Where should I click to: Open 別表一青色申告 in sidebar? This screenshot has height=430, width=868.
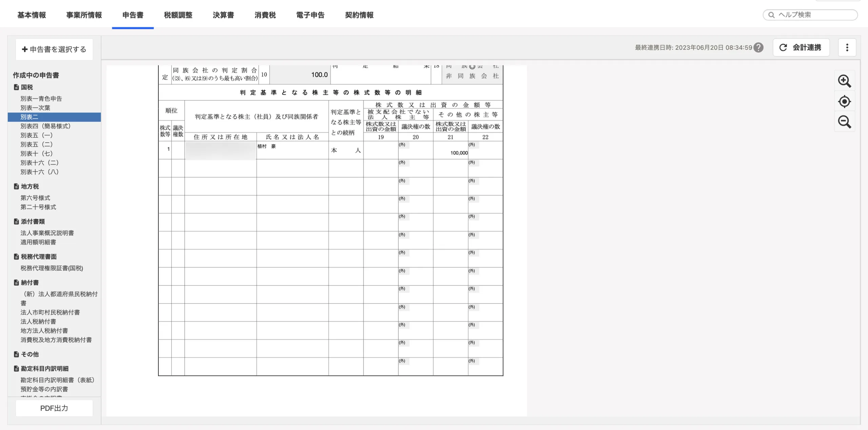point(41,99)
